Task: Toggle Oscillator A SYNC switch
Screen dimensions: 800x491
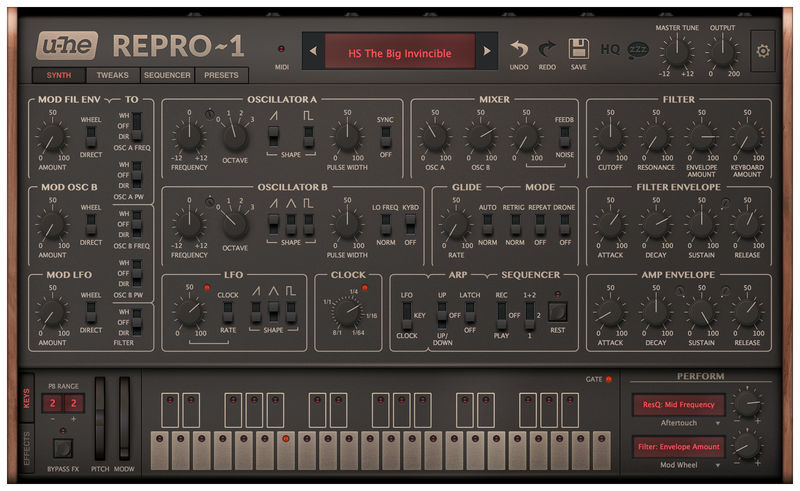Action: point(386,136)
